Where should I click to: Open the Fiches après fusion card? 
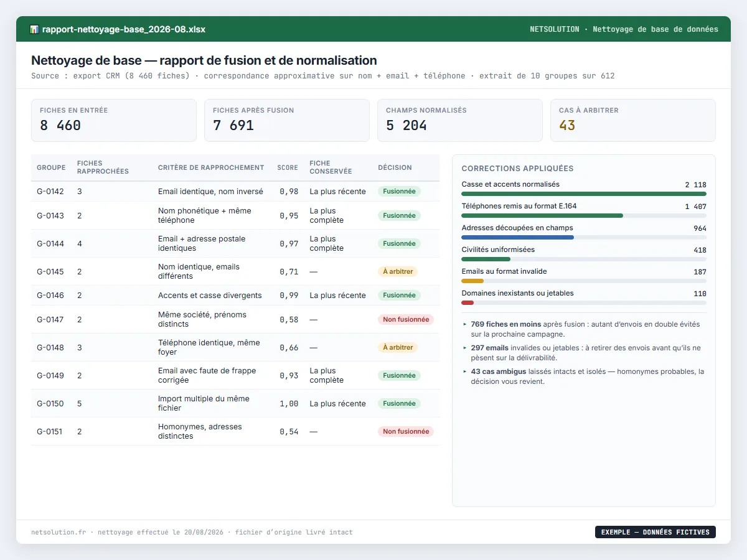point(287,120)
